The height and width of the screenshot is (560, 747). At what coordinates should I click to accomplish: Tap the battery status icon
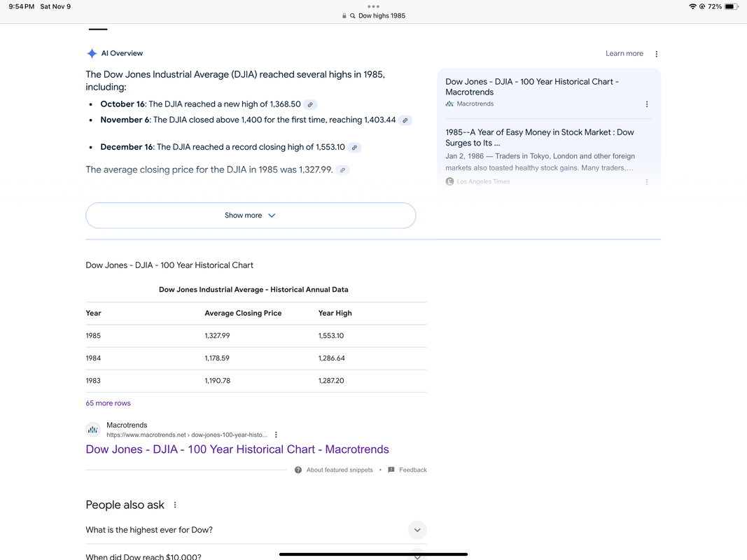(x=732, y=7)
